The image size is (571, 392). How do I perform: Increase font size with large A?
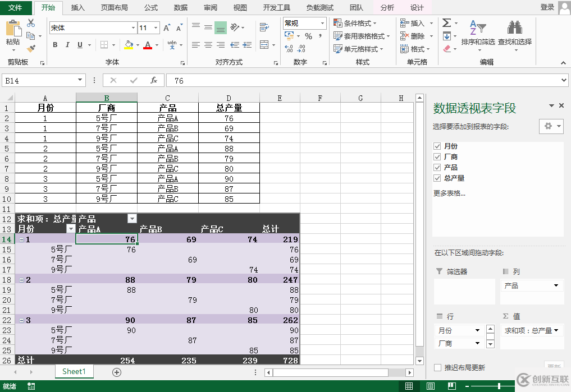click(167, 27)
